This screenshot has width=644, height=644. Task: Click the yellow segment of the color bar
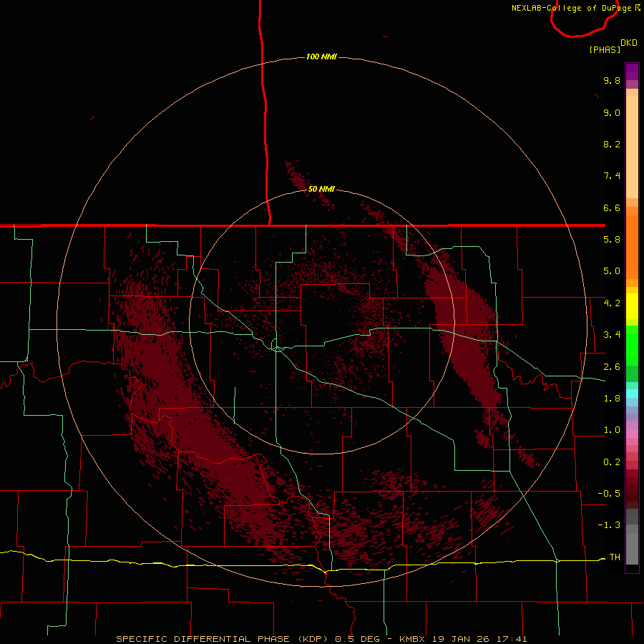point(632,306)
